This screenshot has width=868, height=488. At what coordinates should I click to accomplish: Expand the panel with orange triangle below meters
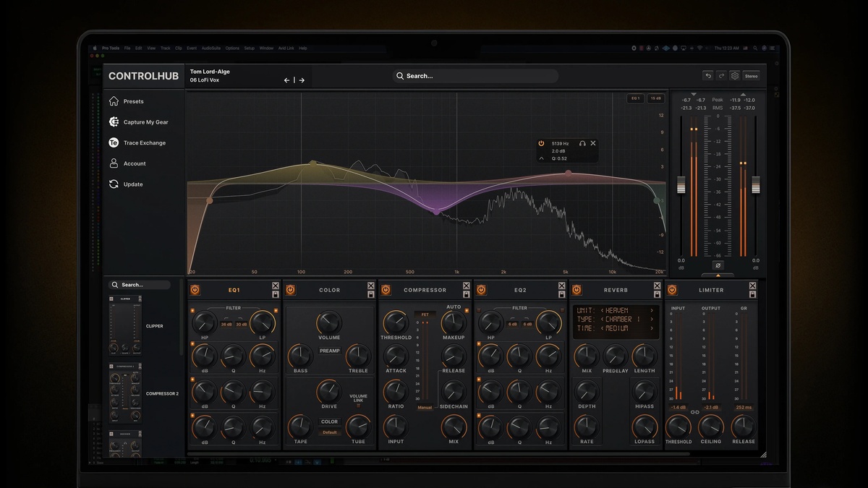coord(718,275)
